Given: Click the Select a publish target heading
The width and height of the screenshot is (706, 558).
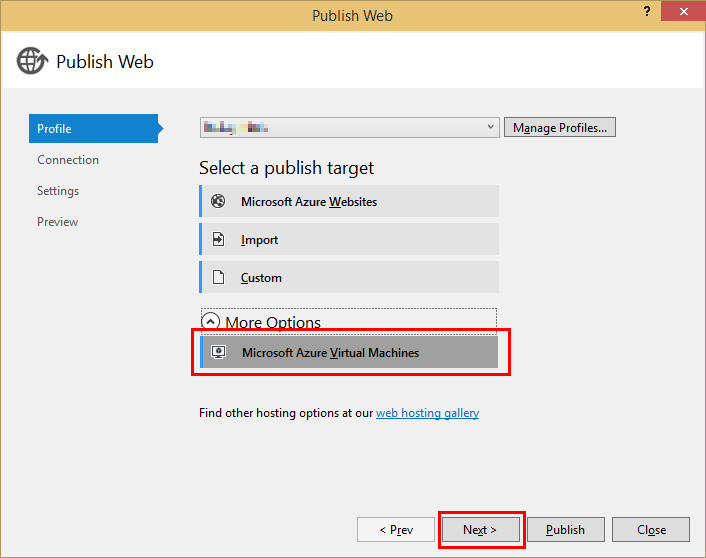Looking at the screenshot, I should (286, 168).
